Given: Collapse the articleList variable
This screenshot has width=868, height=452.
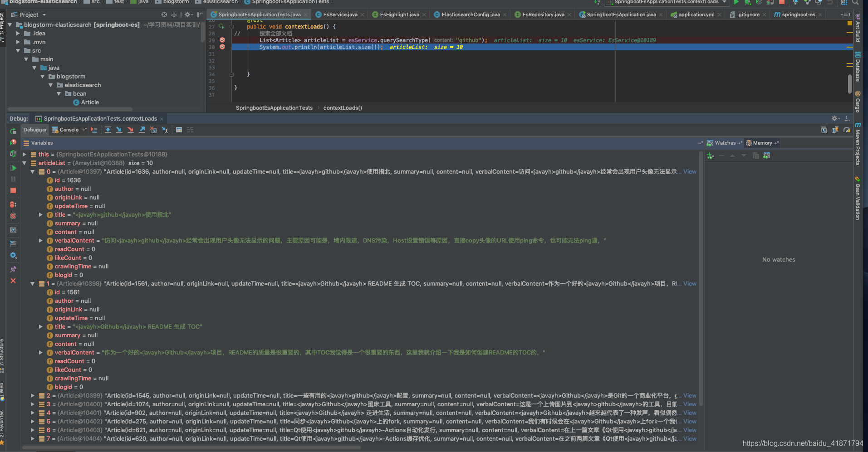Looking at the screenshot, I should [25, 163].
